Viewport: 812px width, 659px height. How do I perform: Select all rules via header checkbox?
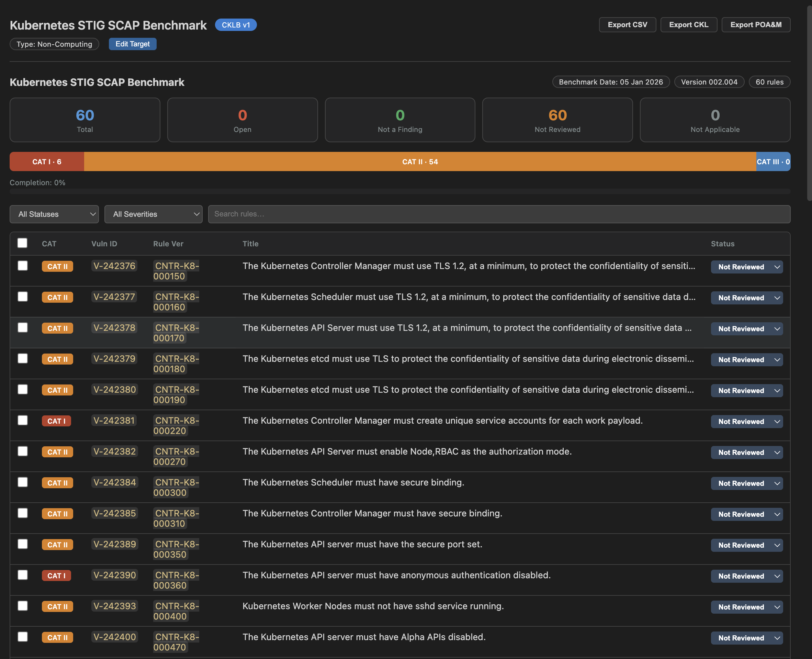pyautogui.click(x=22, y=243)
